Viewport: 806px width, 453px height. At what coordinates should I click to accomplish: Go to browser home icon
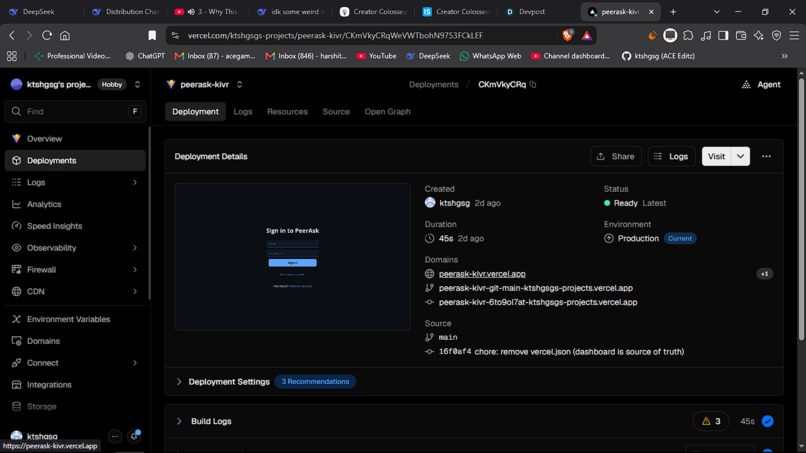tap(65, 35)
